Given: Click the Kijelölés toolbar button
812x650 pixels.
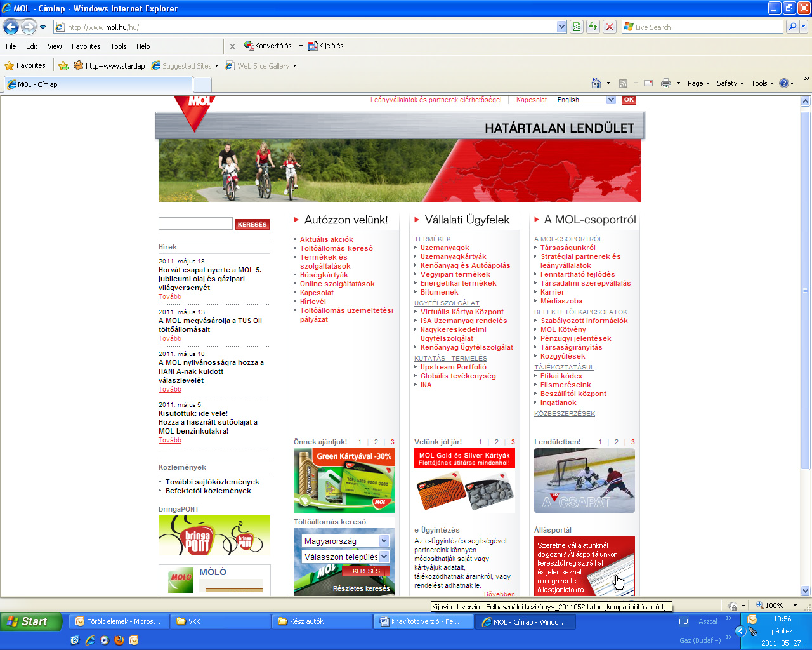Looking at the screenshot, I should 326,46.
